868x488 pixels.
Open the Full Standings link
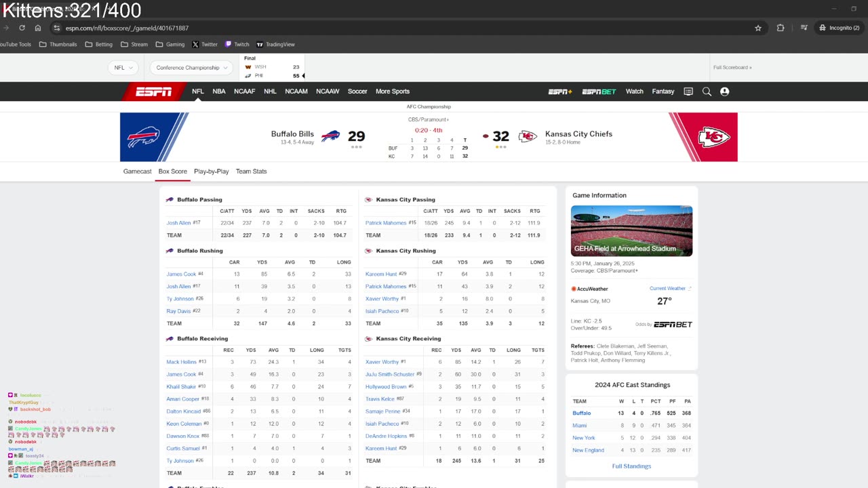pos(631,466)
